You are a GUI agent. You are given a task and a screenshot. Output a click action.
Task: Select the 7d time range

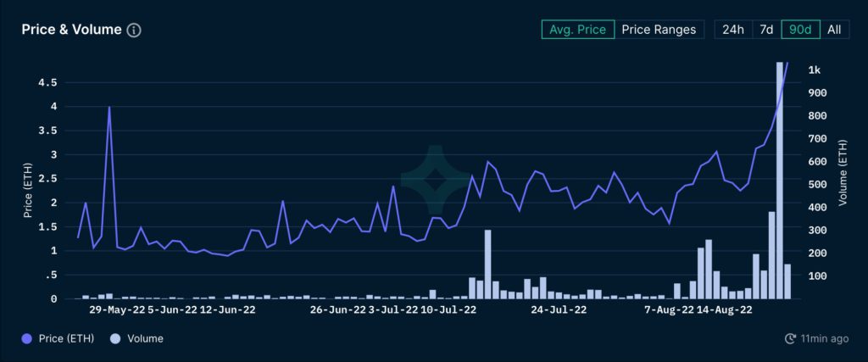pos(766,30)
